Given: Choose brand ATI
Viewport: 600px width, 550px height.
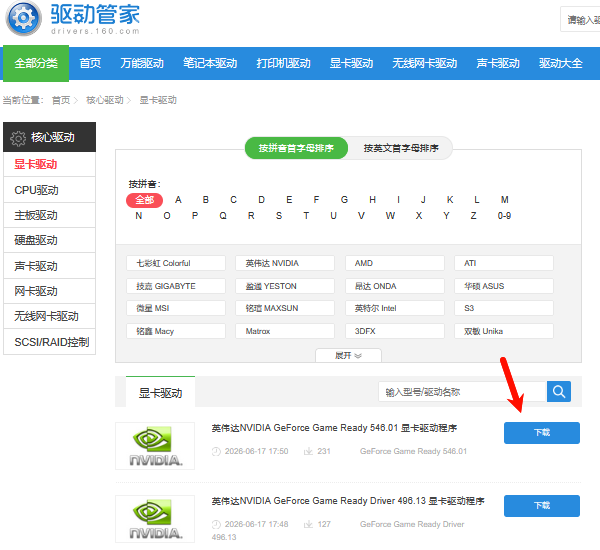Looking at the screenshot, I should [x=504, y=263].
